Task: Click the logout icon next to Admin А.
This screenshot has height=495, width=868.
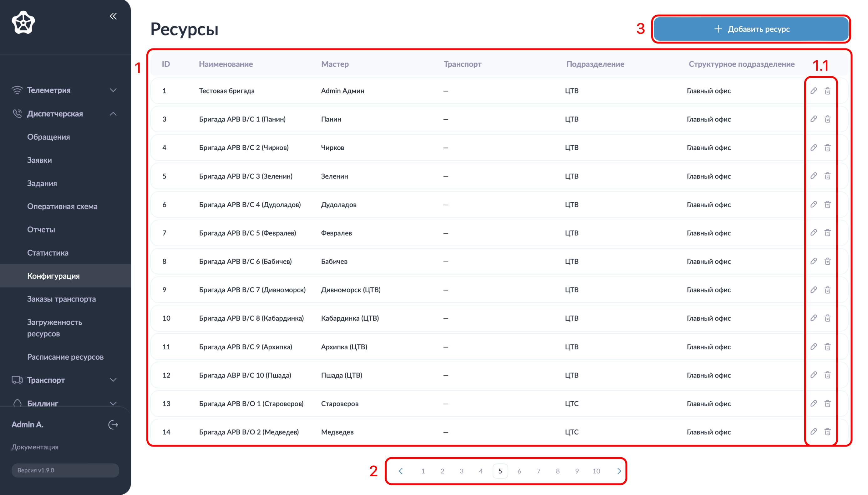Action: click(113, 425)
